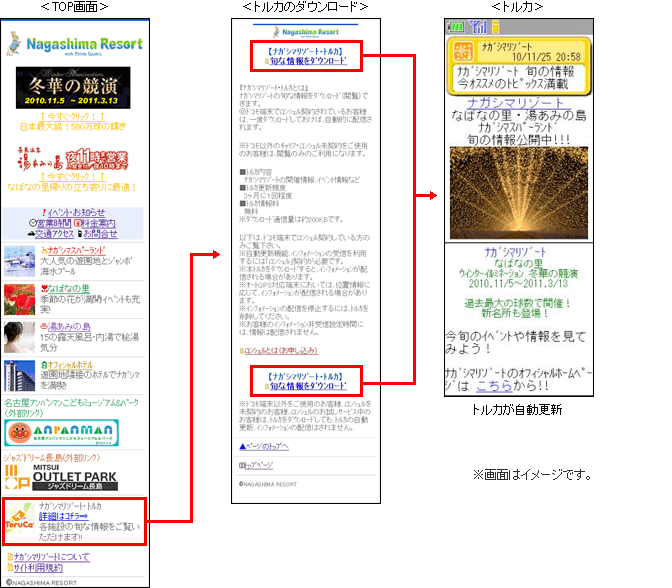Click the ToruCa icon on TOP screen
The height and width of the screenshot is (588, 672).
[19, 518]
